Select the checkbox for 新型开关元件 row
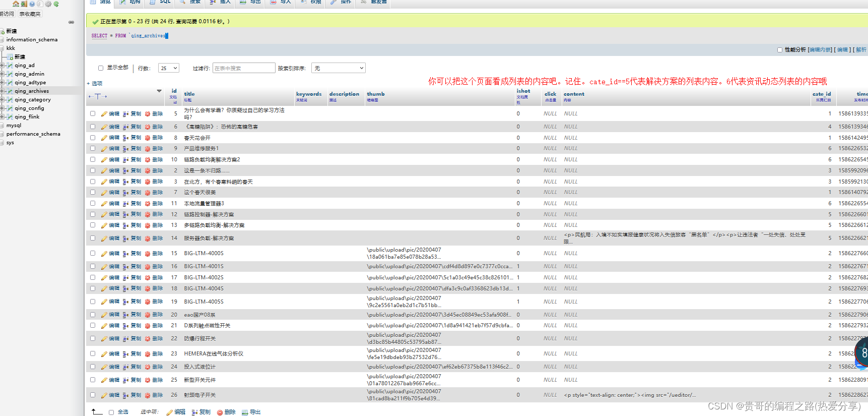This screenshot has width=868, height=416. (93, 380)
